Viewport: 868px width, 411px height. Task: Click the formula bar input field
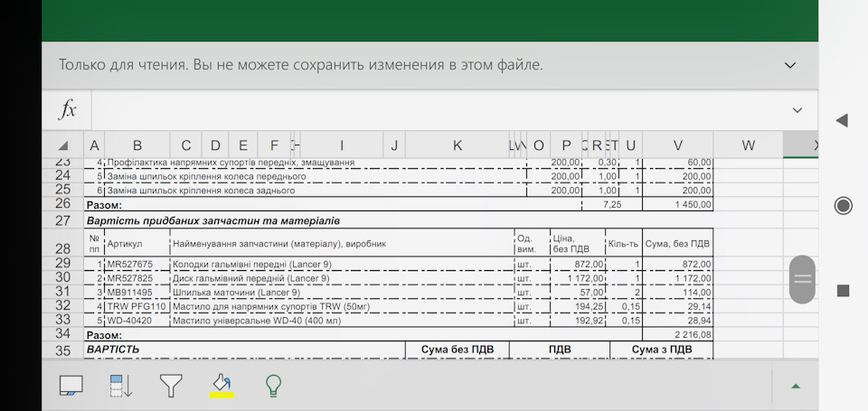pos(438,110)
